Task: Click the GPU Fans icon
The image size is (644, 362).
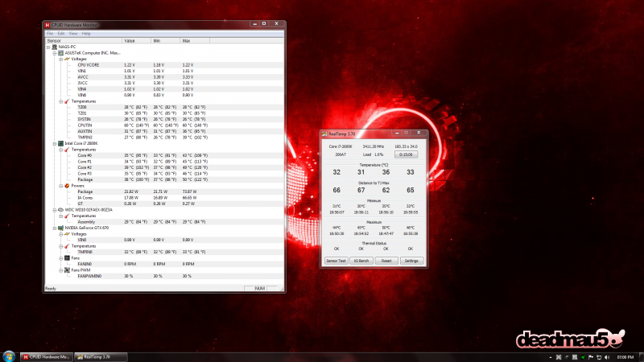Action: [x=67, y=258]
